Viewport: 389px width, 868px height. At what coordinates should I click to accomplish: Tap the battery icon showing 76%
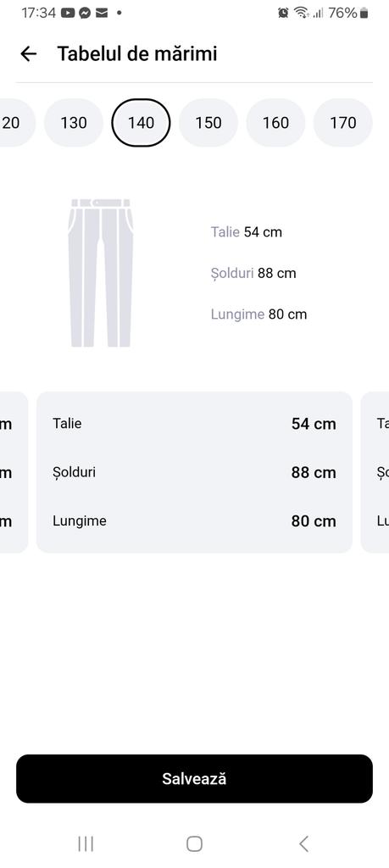coord(364,13)
